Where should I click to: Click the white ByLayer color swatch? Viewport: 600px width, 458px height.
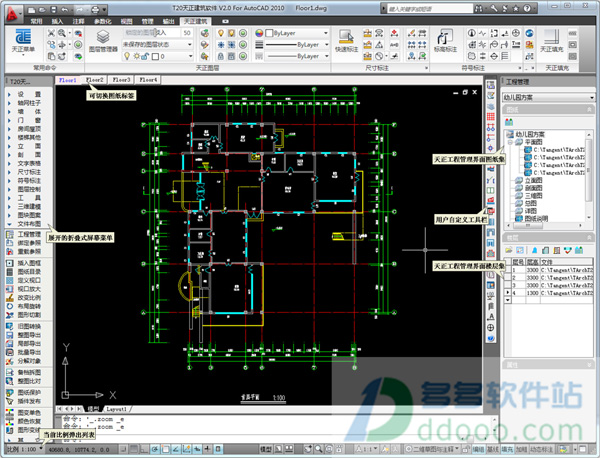point(269,33)
